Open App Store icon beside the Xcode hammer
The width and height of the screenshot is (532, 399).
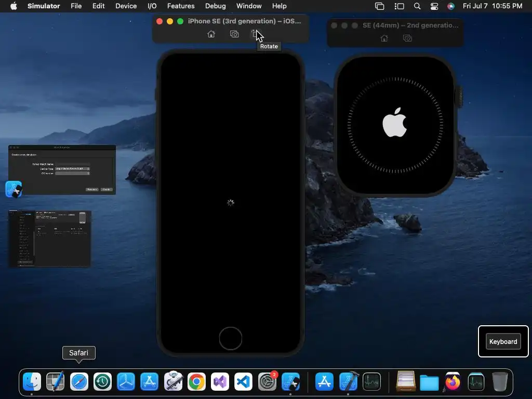pyautogui.click(x=324, y=382)
